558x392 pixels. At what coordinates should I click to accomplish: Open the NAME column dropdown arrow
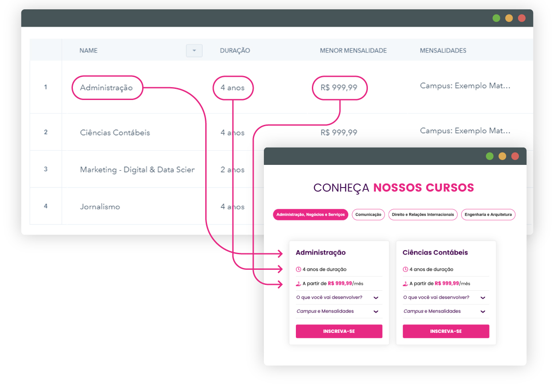click(x=194, y=51)
